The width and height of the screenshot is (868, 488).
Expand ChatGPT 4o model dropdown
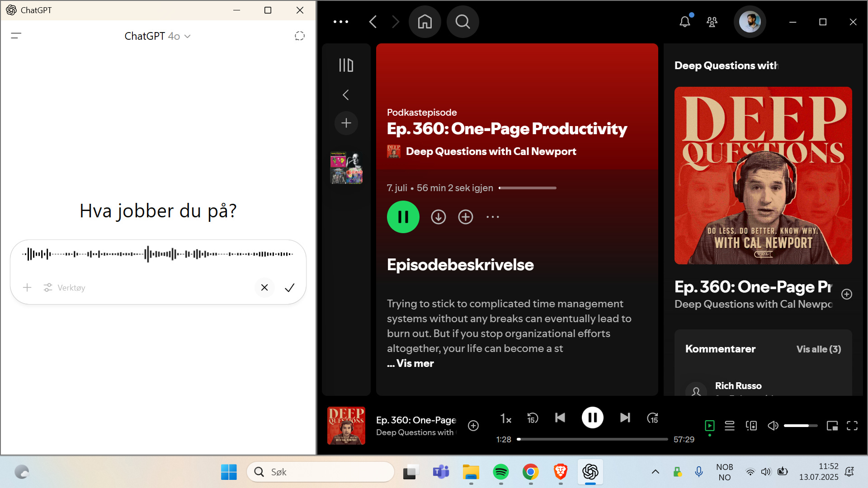coord(157,36)
